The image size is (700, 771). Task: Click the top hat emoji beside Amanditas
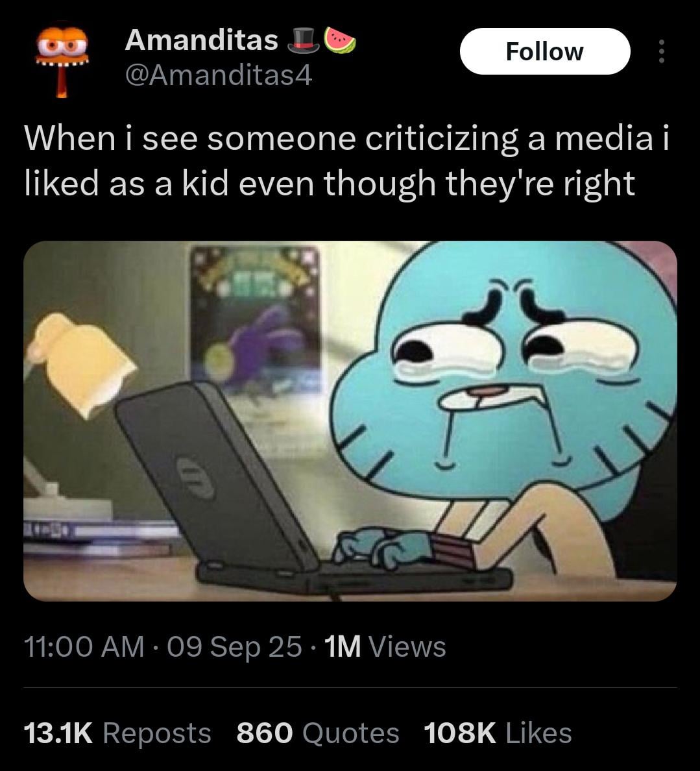[x=303, y=40]
